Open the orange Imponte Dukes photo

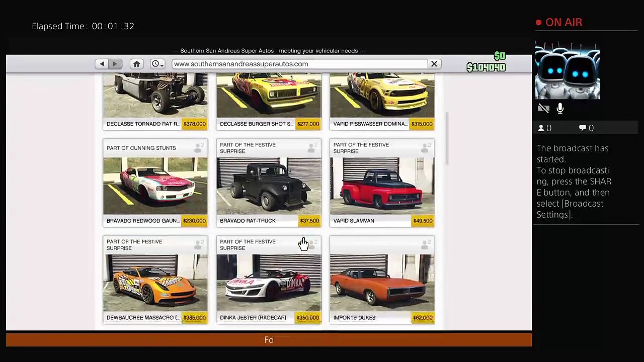[x=382, y=283]
